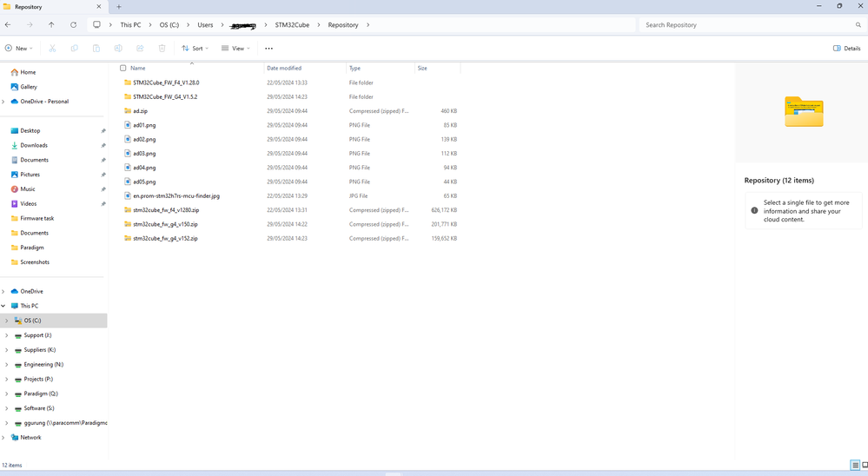This screenshot has height=476, width=868.
Task: Refresh the folder view
Action: pos(73,25)
